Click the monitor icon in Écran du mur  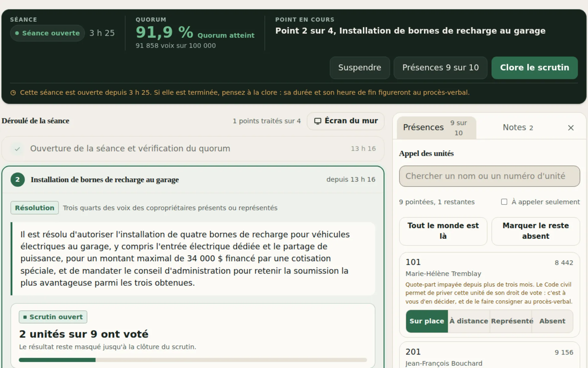(318, 121)
